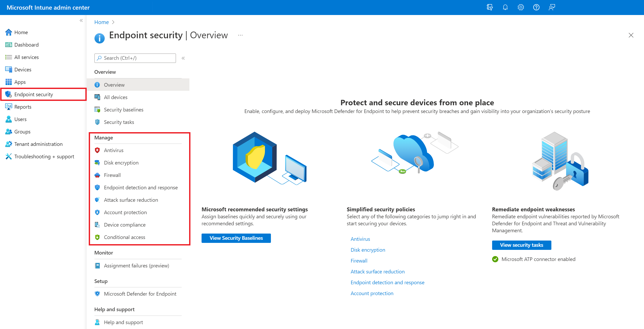The height and width of the screenshot is (329, 644).
Task: Click View Security Baselines button
Action: [x=236, y=238]
